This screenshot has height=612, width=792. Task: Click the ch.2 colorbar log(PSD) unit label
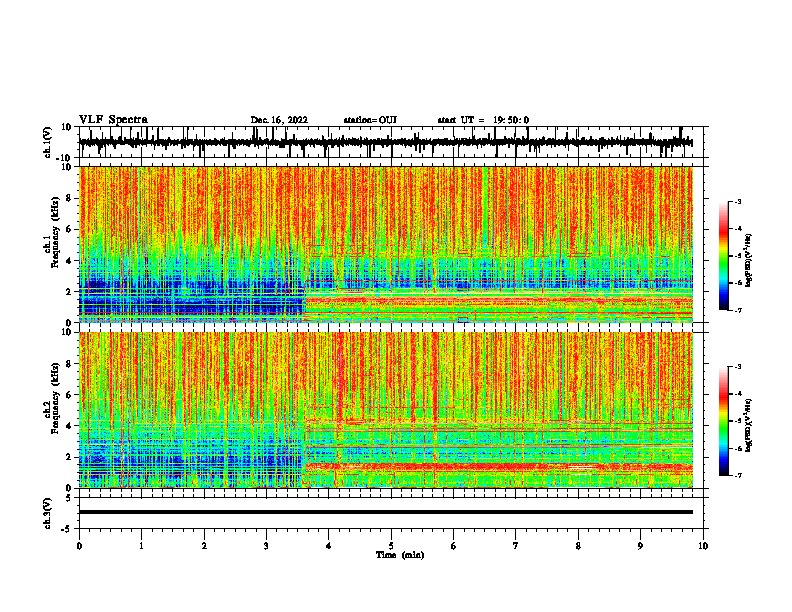(x=748, y=425)
